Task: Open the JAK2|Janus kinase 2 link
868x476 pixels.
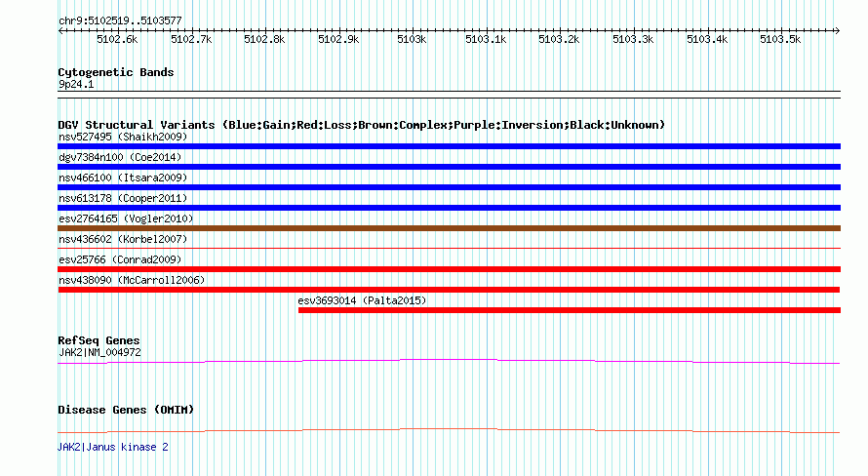Action: click(x=113, y=447)
